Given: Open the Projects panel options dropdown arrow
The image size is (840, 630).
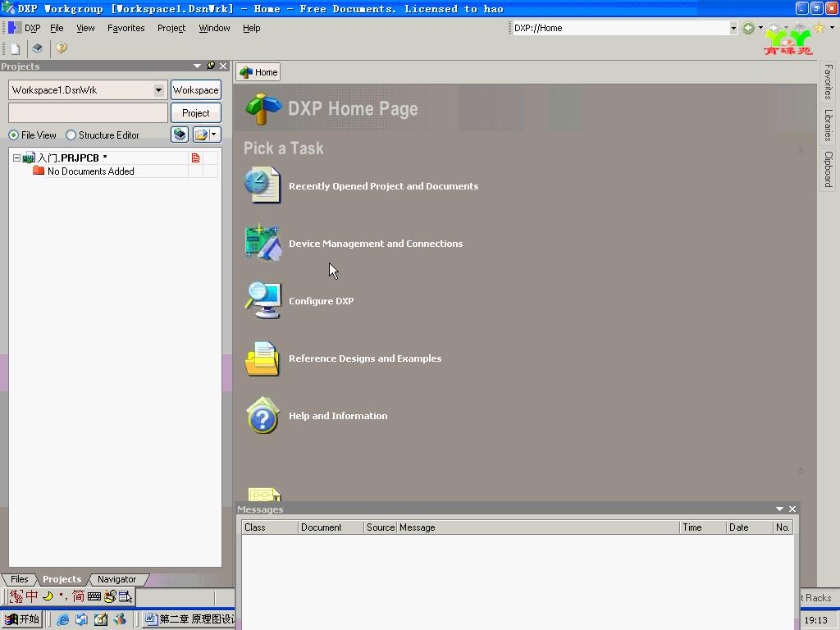Looking at the screenshot, I should click(x=197, y=66).
